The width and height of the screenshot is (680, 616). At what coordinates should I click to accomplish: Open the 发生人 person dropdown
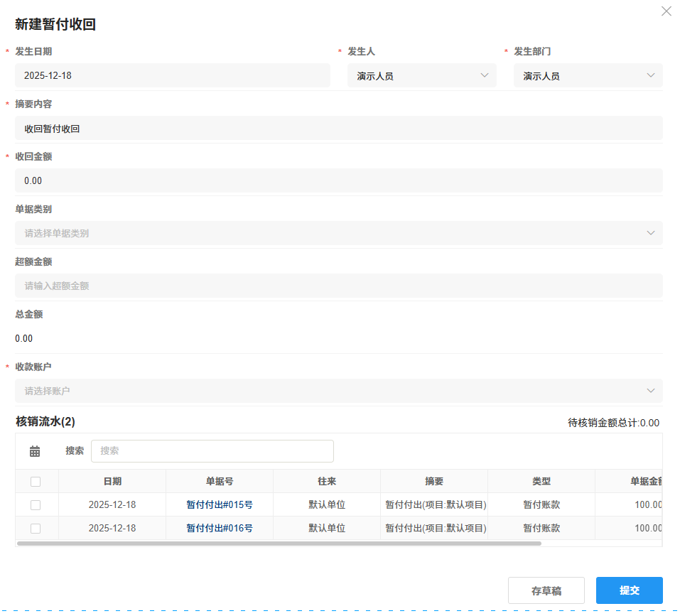click(421, 75)
